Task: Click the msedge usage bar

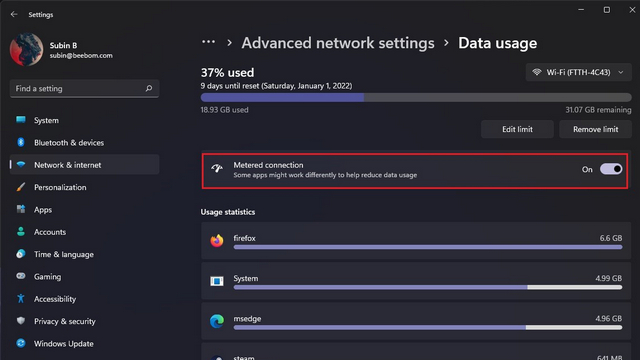Action: tap(428, 327)
